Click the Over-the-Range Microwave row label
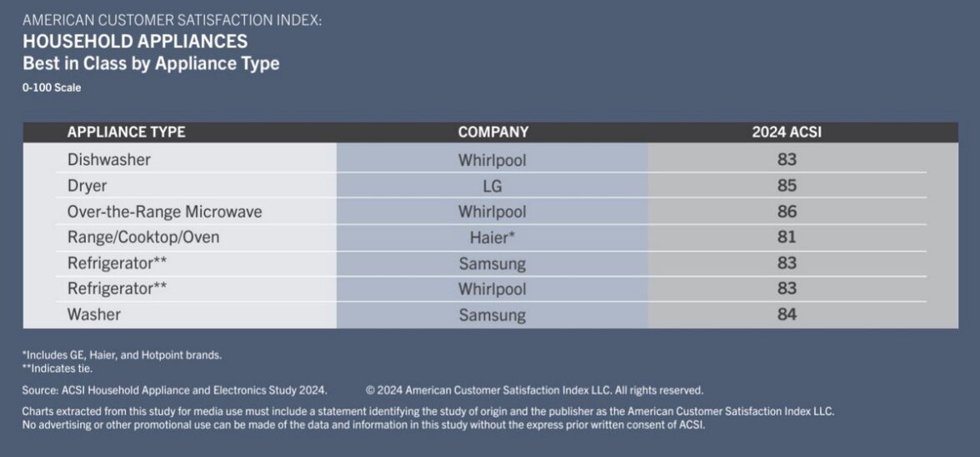 (164, 212)
